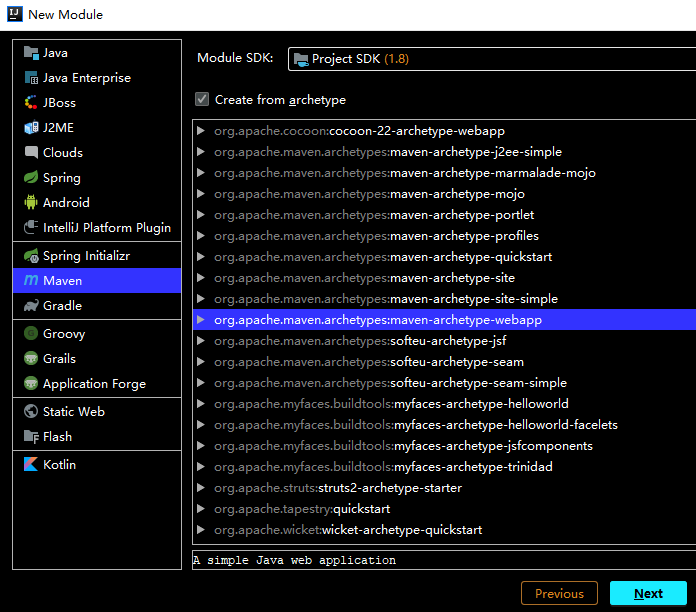Select softeu-archetype-seam-simple archetype
Image resolution: width=696 pixels, height=612 pixels.
click(444, 383)
